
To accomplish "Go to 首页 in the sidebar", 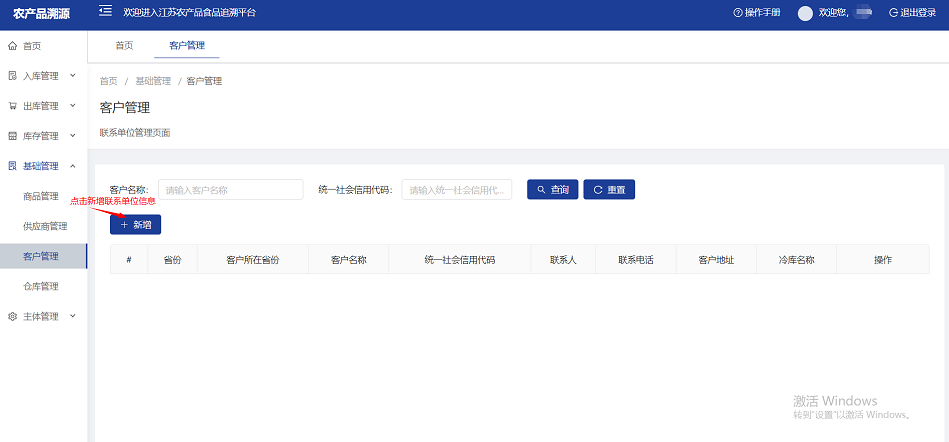I will (32, 46).
